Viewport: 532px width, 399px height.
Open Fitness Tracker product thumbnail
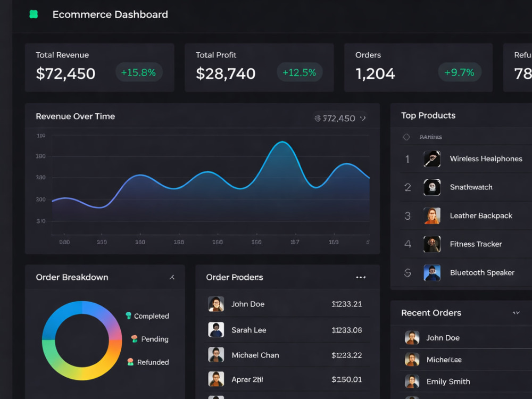click(432, 244)
